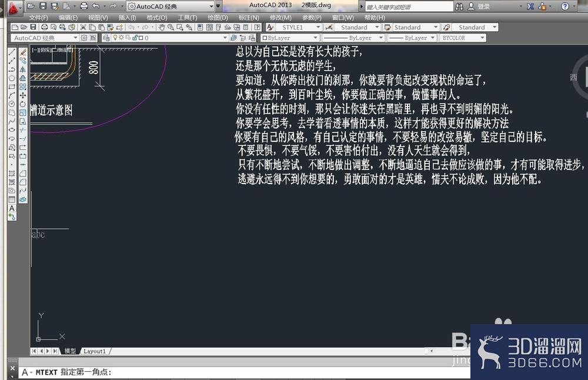Switch to the Layout1 tab

[95, 351]
